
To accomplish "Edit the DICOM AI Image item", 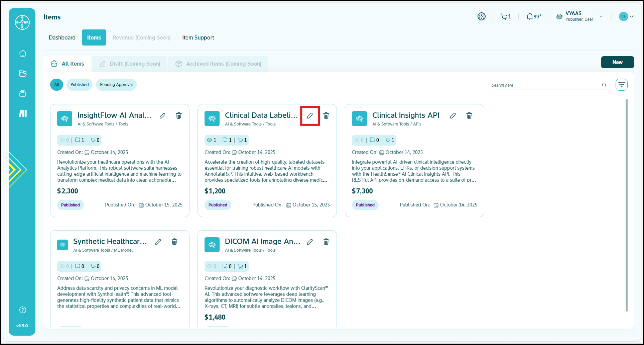I will coord(310,242).
